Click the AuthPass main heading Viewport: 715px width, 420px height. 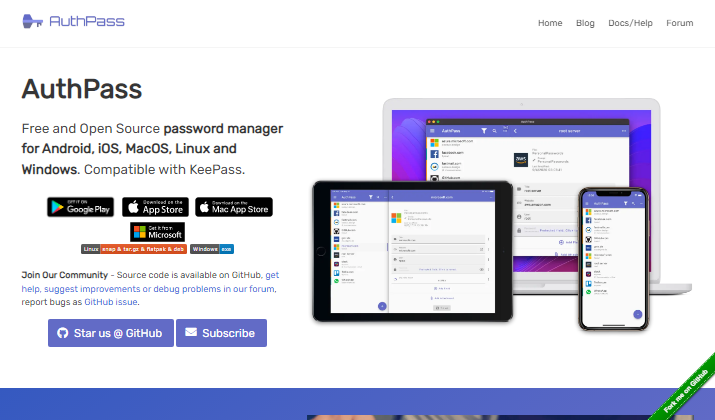pos(82,89)
